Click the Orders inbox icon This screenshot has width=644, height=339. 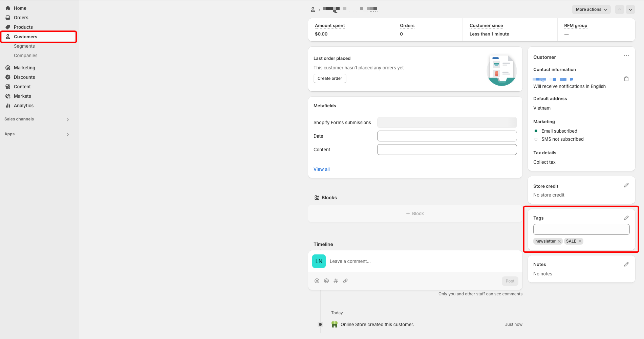8,18
